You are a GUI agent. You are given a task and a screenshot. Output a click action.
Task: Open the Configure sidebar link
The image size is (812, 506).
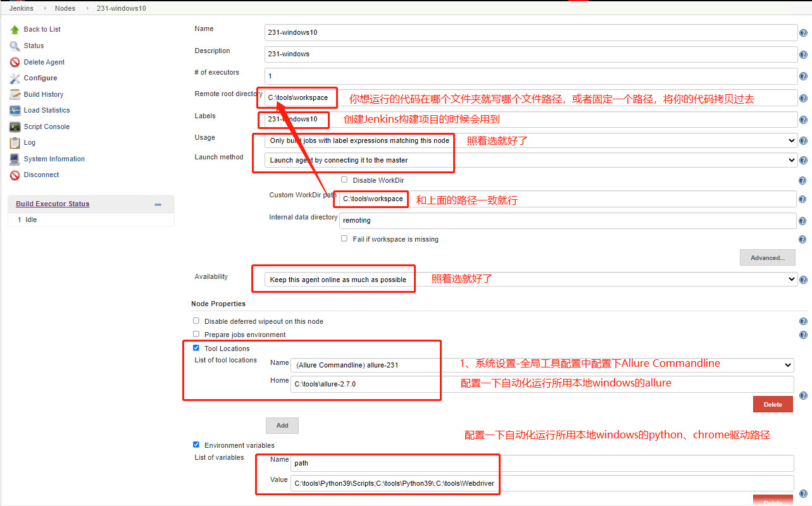coord(41,78)
